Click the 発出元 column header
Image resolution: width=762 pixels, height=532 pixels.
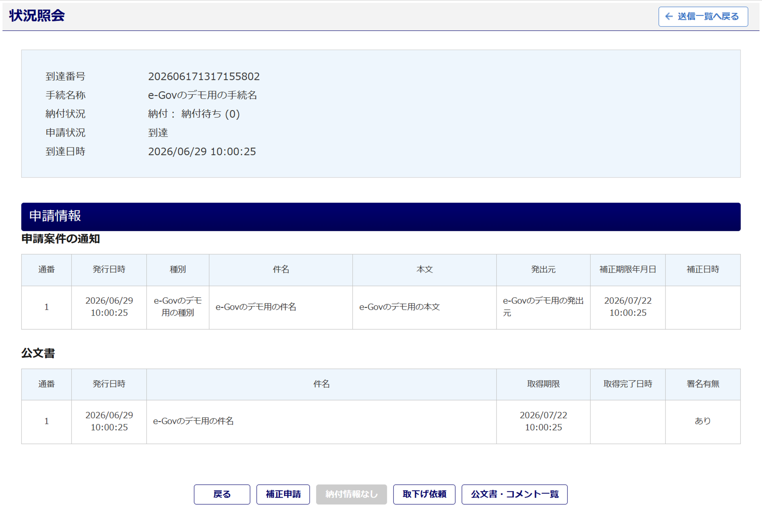pyautogui.click(x=543, y=269)
